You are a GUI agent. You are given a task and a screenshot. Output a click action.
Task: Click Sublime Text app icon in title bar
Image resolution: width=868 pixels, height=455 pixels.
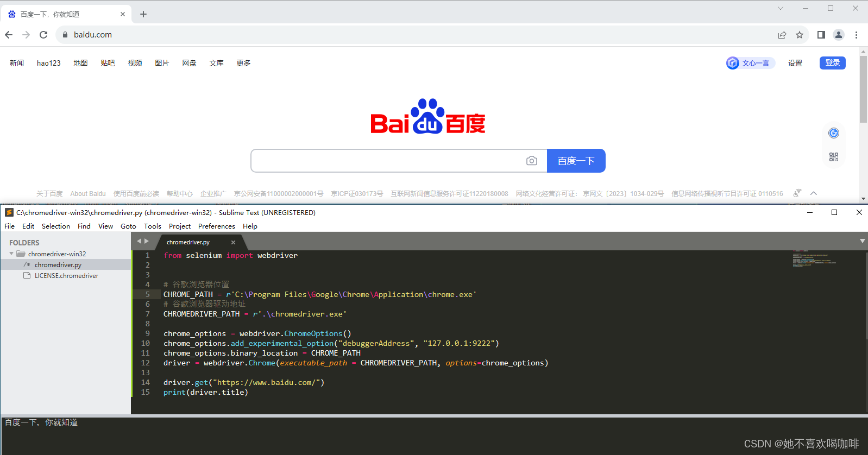(9, 212)
